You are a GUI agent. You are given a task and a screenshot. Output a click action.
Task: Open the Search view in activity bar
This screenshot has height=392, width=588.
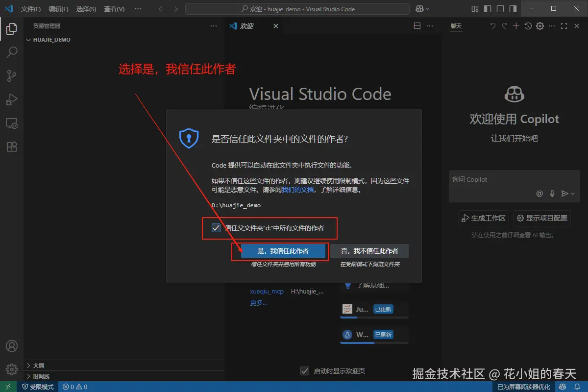click(x=12, y=52)
